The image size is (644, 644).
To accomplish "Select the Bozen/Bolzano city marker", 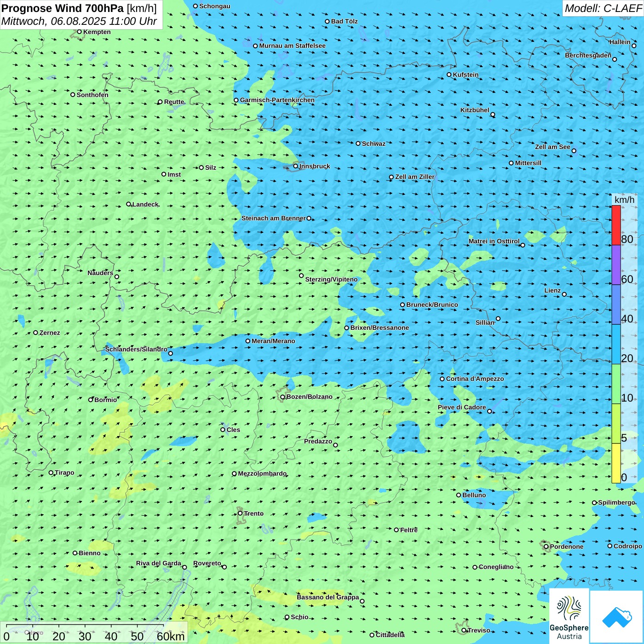I will click(x=283, y=397).
